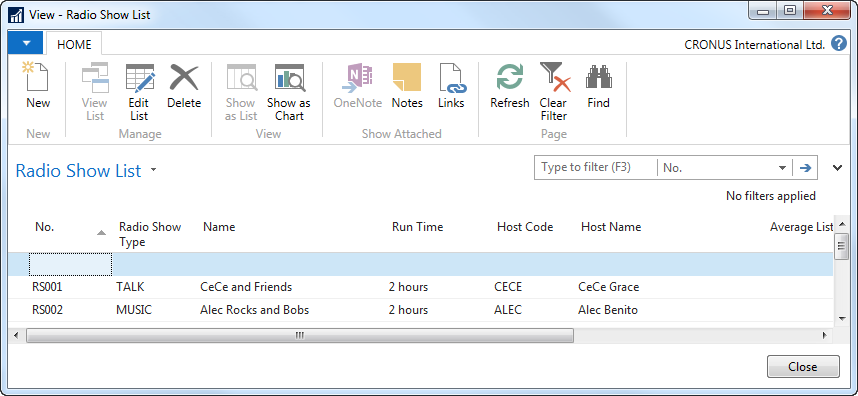Open the blue help question mark icon

pyautogui.click(x=838, y=44)
